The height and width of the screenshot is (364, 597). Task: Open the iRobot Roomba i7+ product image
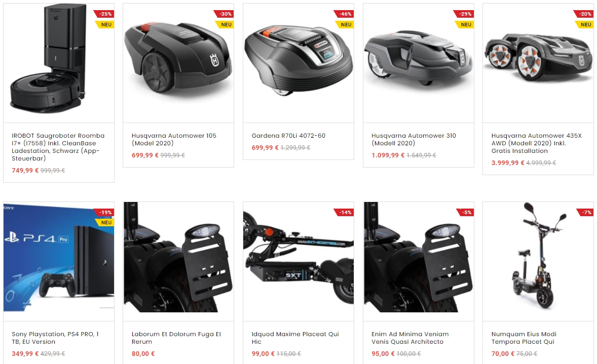59,63
